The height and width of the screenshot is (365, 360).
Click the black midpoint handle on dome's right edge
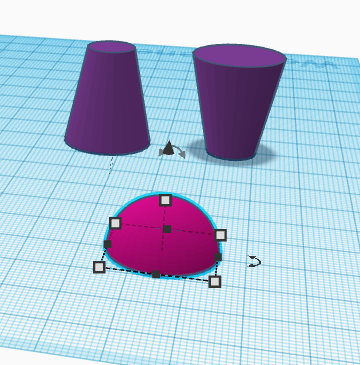[218, 257]
